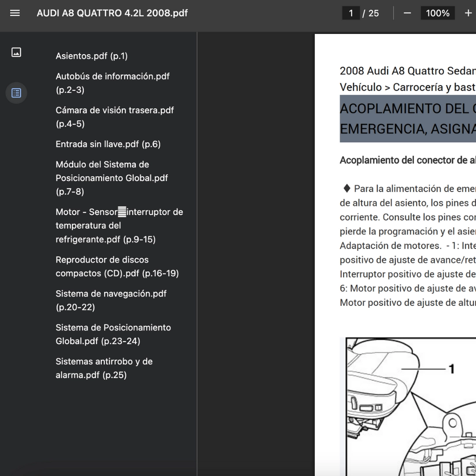Jump to Autobús de información.pdf bookmark
The image size is (476, 476).
[x=112, y=83]
